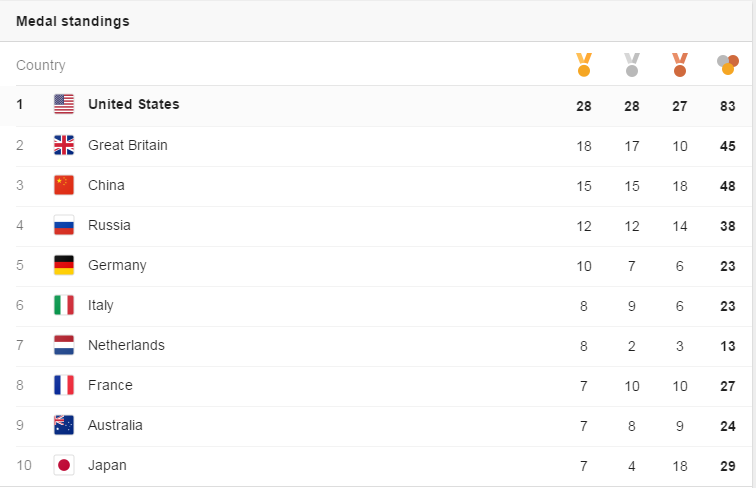Click the Japan flag icon

[64, 465]
